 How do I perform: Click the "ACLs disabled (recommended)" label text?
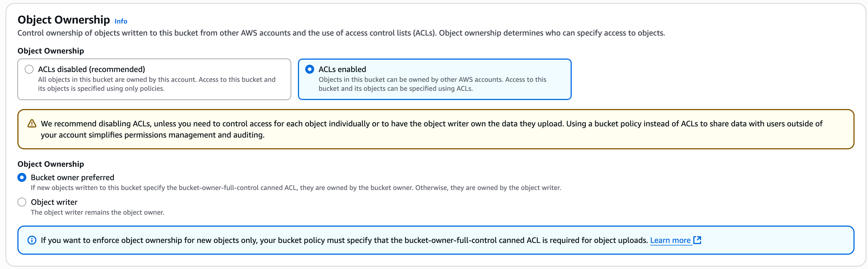pyautogui.click(x=91, y=69)
